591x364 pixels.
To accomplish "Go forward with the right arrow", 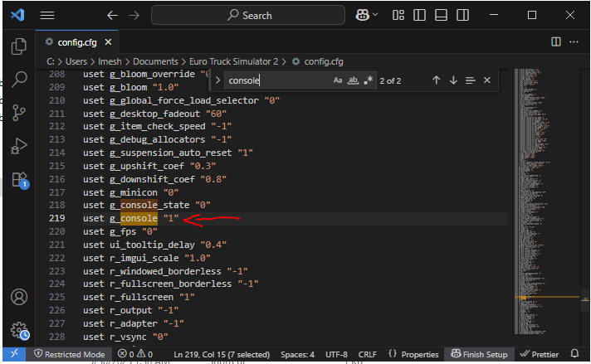I will pyautogui.click(x=134, y=16).
